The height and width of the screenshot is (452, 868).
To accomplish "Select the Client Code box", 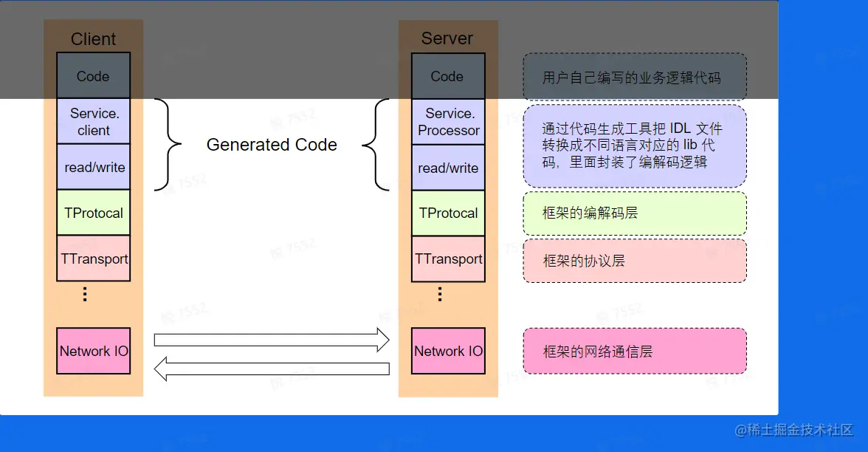I will tap(93, 76).
